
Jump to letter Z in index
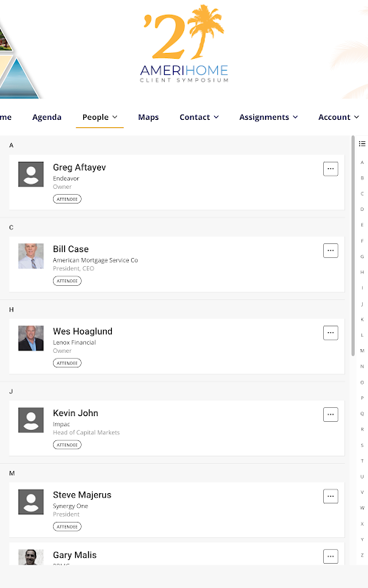(362, 555)
